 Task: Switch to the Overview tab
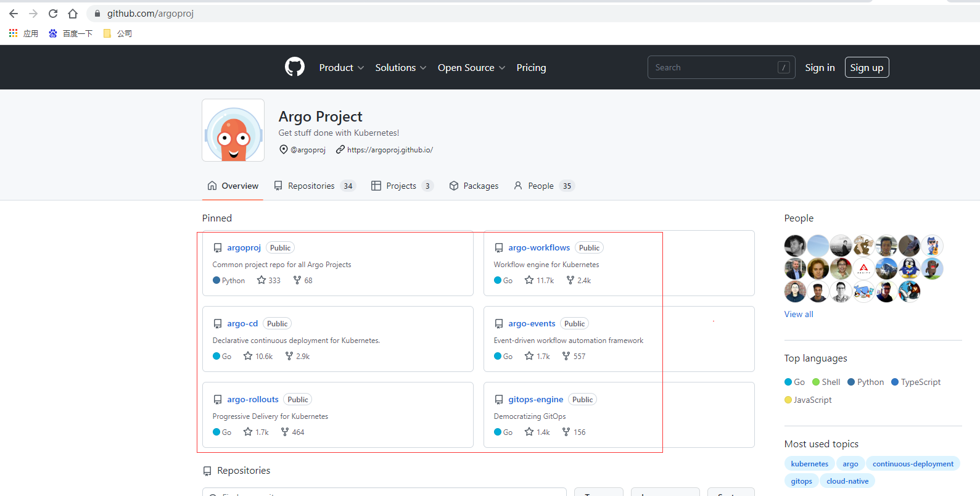tap(233, 186)
